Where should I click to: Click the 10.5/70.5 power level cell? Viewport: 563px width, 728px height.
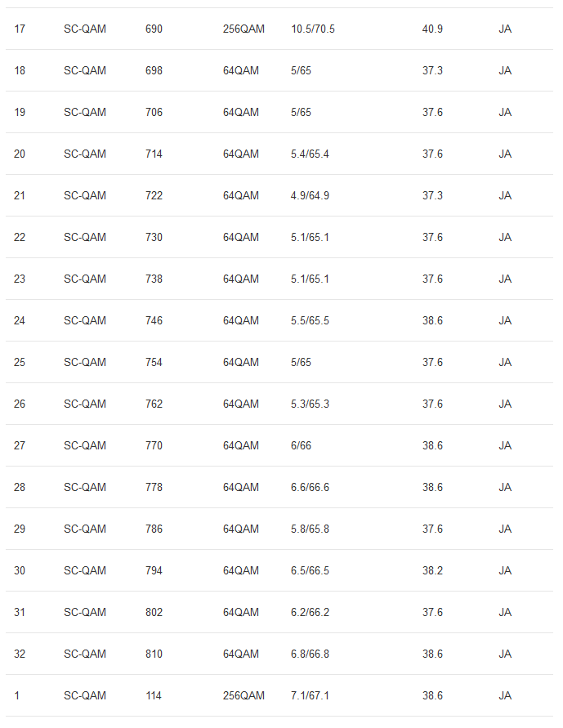tap(313, 29)
